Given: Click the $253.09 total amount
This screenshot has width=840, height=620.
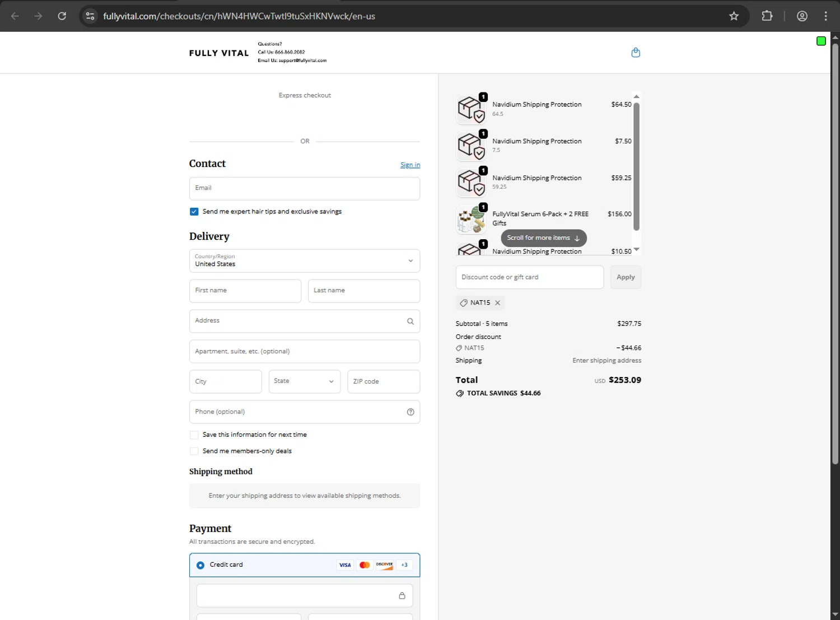Looking at the screenshot, I should pos(625,380).
